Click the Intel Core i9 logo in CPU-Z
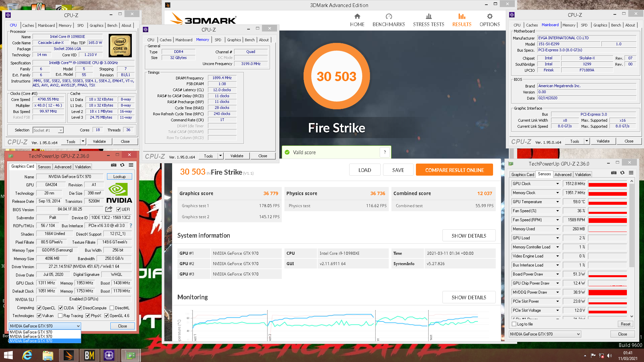This screenshot has width=644, height=362. tap(120, 46)
